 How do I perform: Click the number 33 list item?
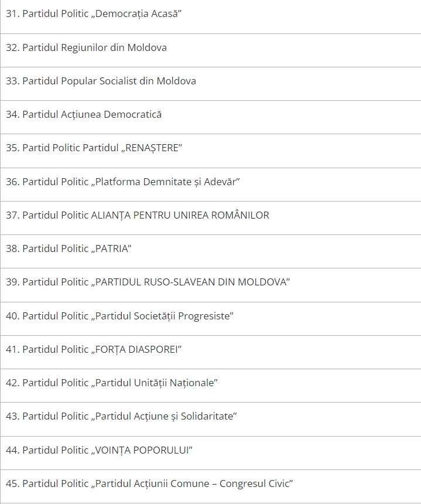(211, 84)
